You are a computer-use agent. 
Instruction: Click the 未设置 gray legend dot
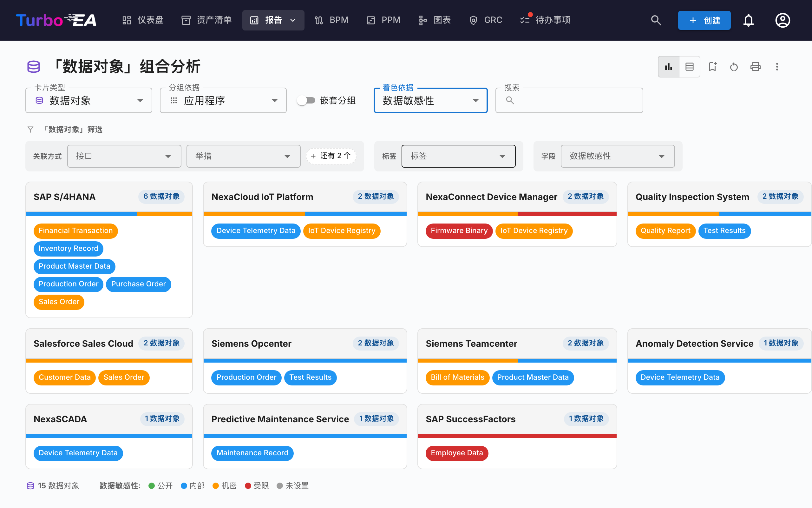(279, 485)
